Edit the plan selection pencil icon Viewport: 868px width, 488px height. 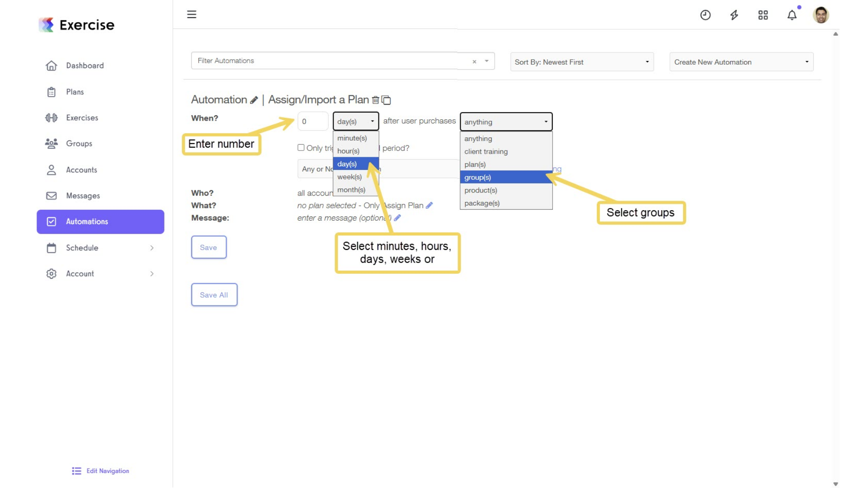point(429,206)
